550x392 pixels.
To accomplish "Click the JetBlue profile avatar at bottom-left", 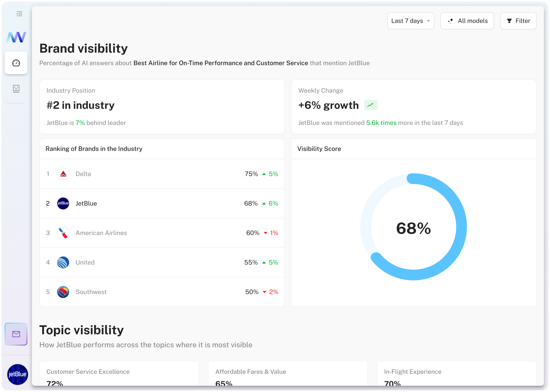I will (x=17, y=374).
